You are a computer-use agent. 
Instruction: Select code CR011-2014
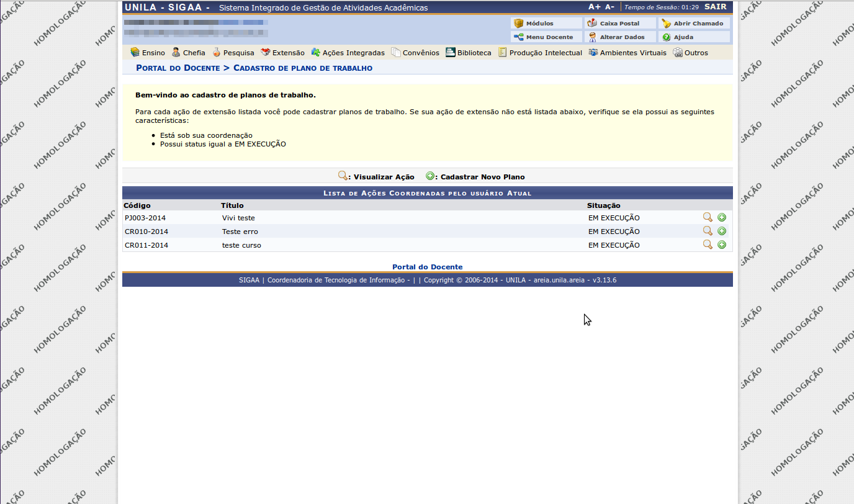146,245
